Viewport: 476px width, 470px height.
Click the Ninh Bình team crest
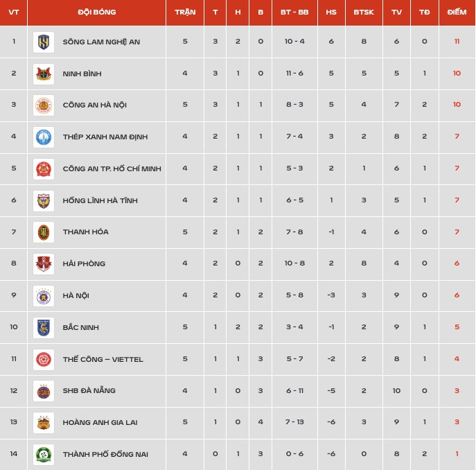point(44,73)
